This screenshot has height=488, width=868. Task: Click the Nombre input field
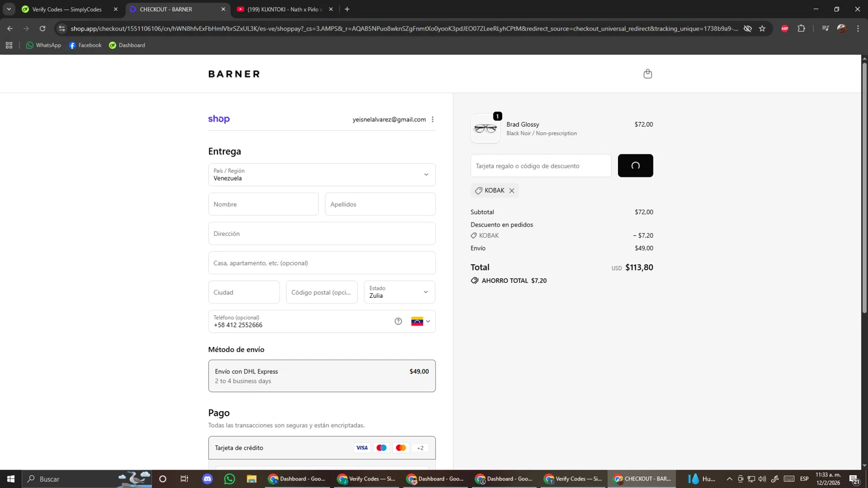point(263,204)
